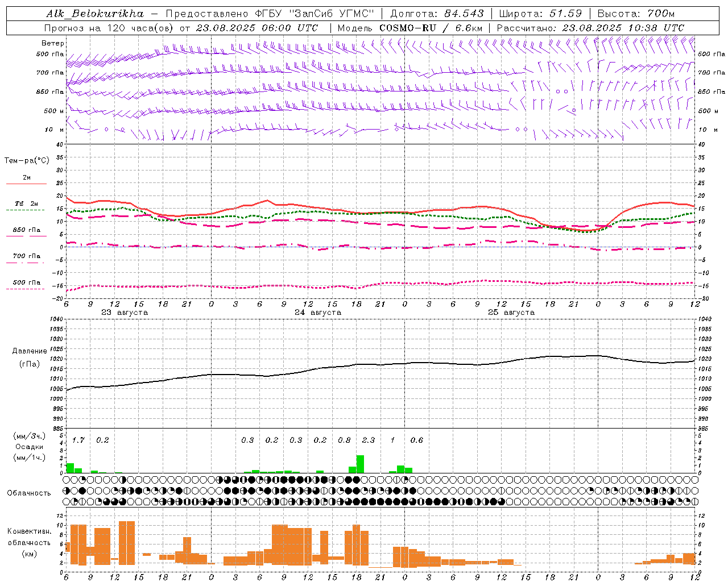
Task: Click the Тем-ра(°C) panel label
Action: click(27, 161)
